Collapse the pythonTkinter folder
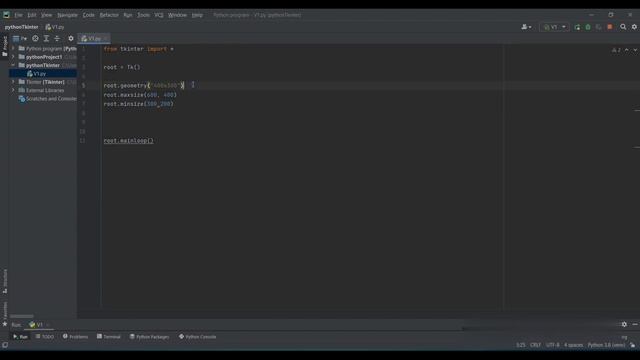The height and width of the screenshot is (360, 640). pos(13,65)
